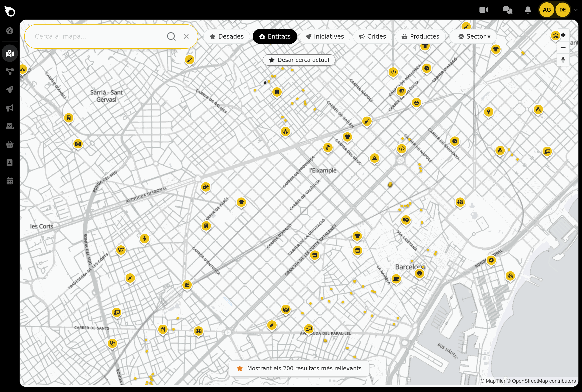Select the basket map marker on the map
The height and width of the screenshot is (392, 582).
click(x=416, y=103)
